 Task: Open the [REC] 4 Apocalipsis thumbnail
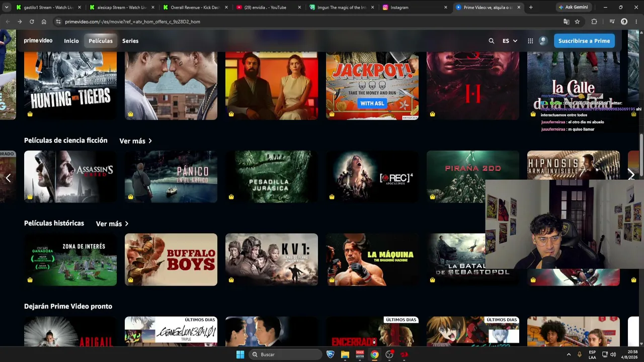coord(372,176)
